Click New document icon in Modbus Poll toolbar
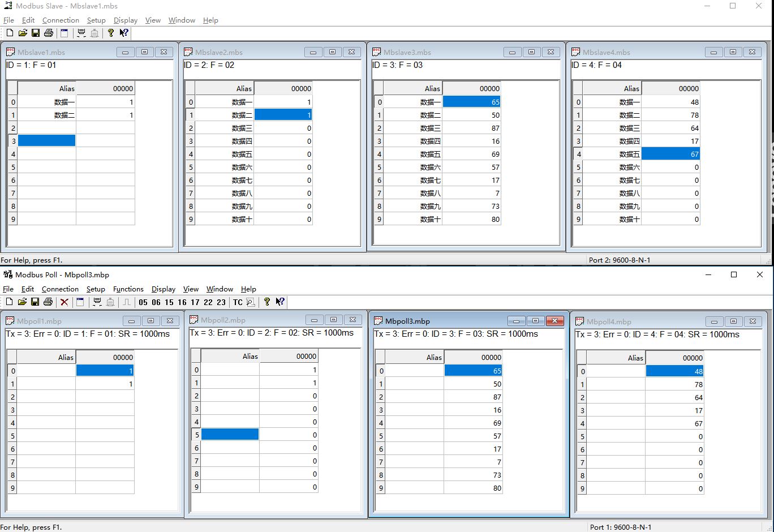774x532 pixels. 10,302
